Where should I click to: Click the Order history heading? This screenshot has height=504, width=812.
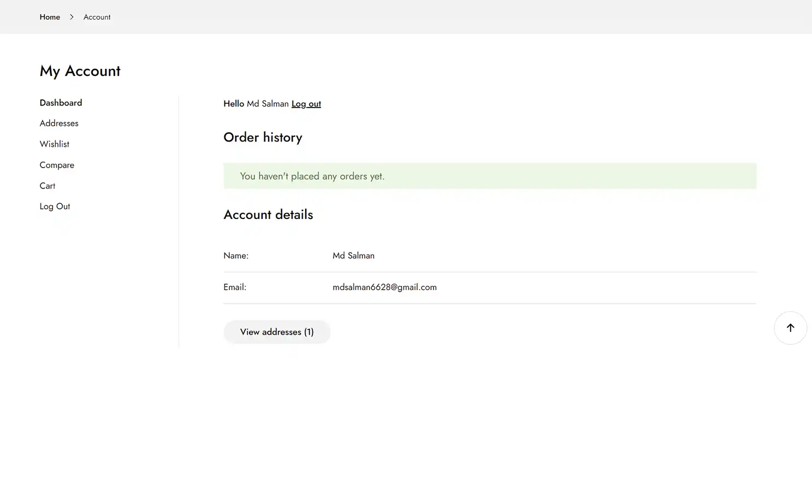[263, 138]
